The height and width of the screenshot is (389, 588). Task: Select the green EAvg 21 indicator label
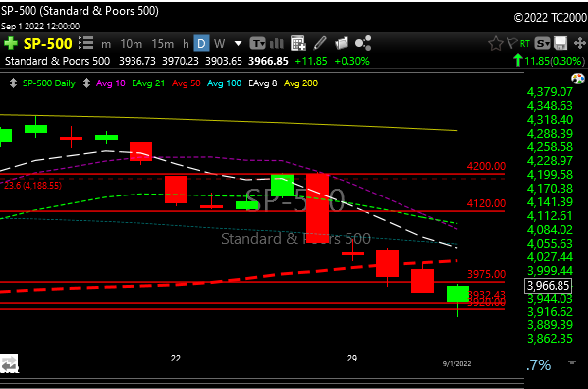148,83
